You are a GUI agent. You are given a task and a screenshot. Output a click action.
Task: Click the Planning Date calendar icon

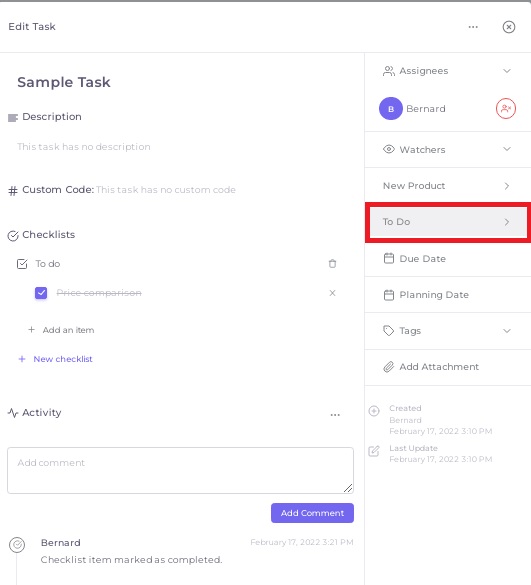tap(389, 295)
